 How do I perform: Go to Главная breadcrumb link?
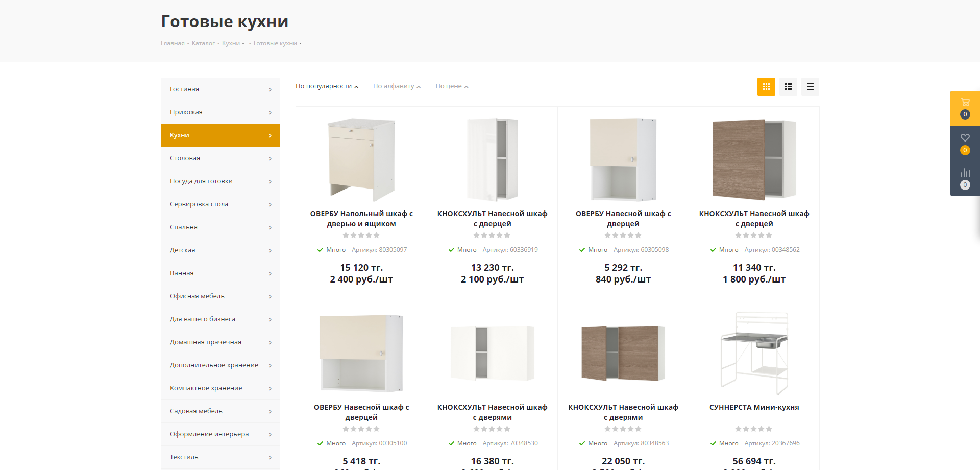(x=173, y=44)
